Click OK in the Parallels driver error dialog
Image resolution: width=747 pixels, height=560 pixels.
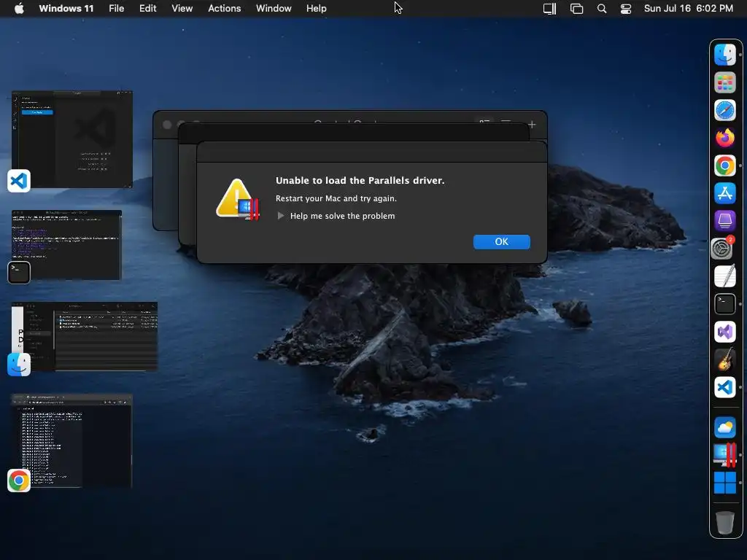(501, 242)
